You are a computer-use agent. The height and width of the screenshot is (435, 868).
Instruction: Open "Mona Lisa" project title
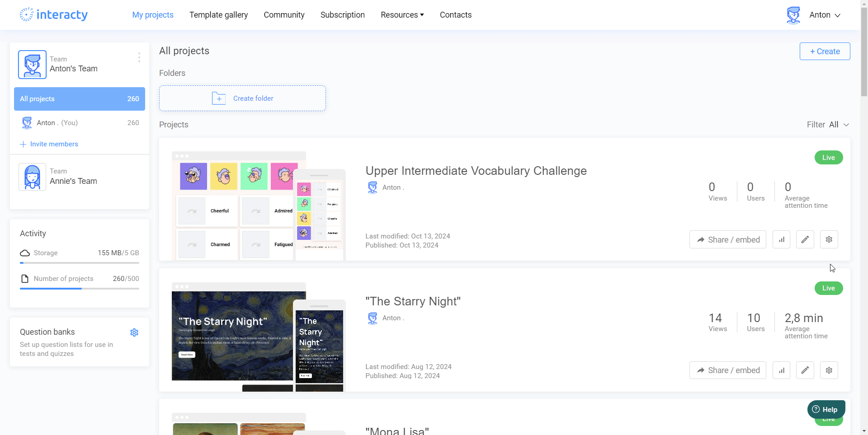[x=397, y=431]
